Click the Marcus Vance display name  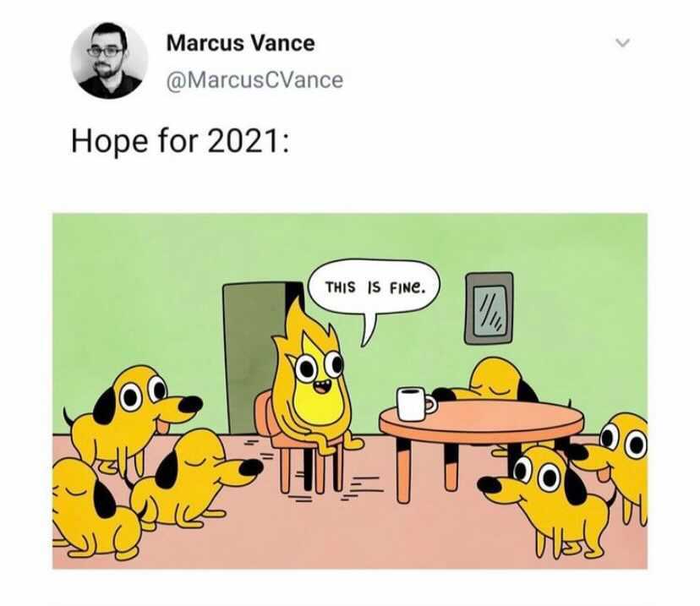pos(241,43)
